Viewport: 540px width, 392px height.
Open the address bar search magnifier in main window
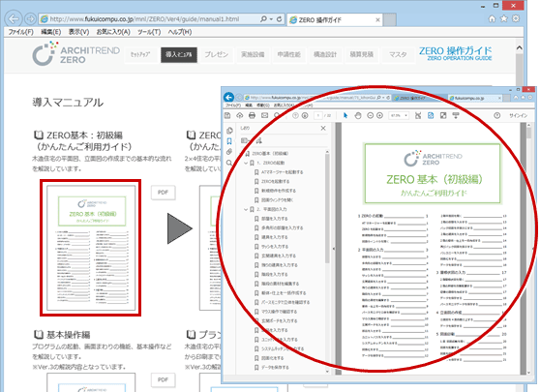[264, 19]
